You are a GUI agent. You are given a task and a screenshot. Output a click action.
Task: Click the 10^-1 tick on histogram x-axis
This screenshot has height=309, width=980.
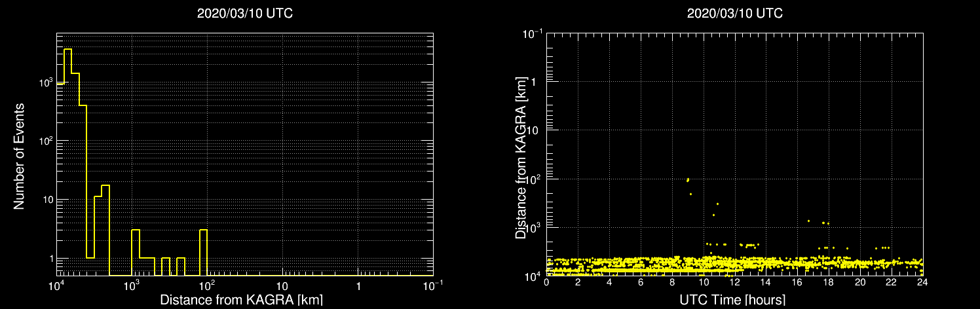[x=432, y=285]
